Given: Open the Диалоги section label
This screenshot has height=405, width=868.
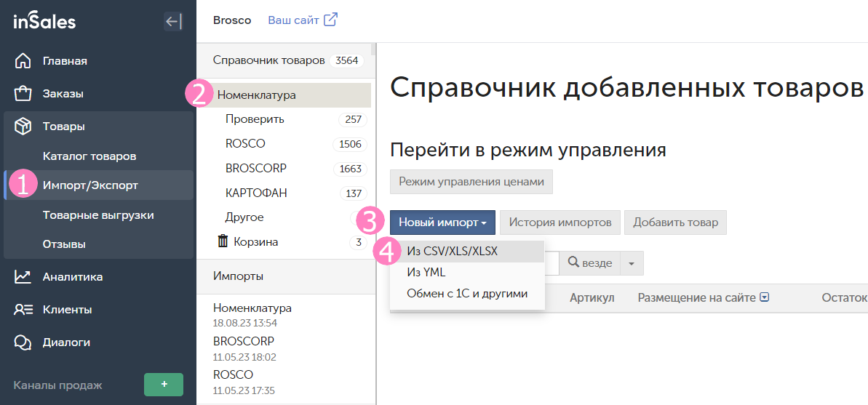Looking at the screenshot, I should point(66,342).
